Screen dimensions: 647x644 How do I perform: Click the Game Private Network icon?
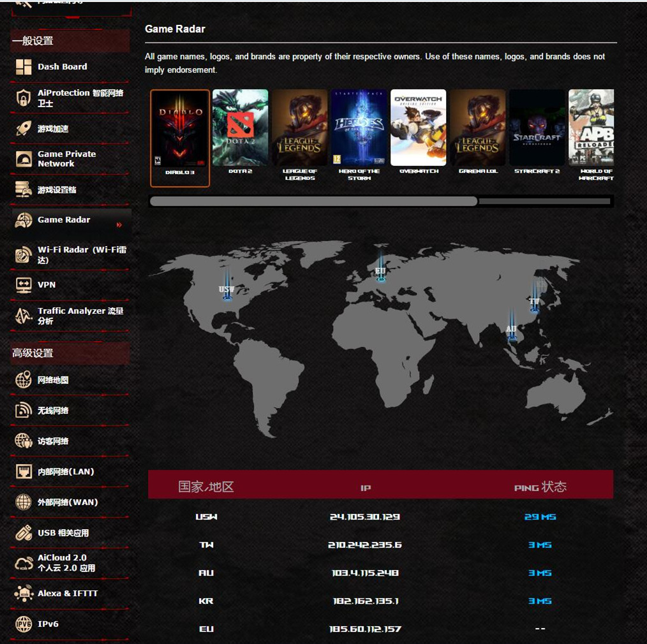click(x=24, y=159)
